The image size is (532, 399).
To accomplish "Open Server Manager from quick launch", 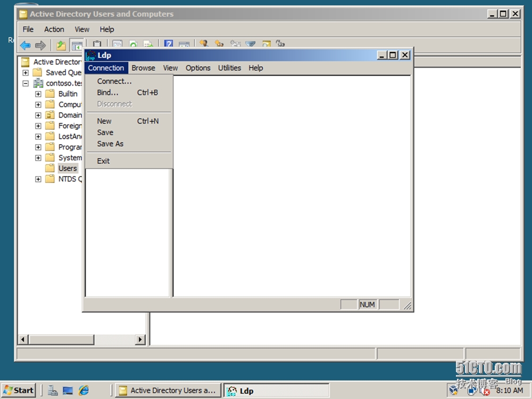I will pos(53,390).
